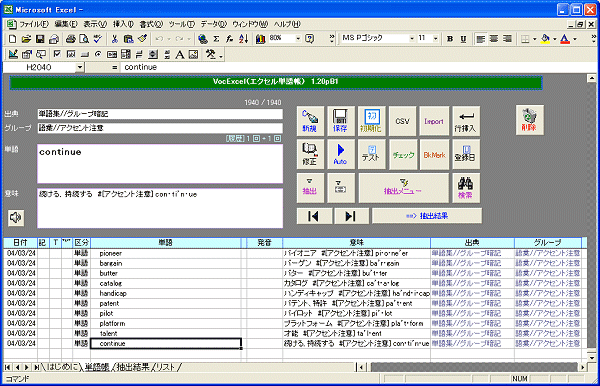Click the Cut scissors toolbar icon
600x386 pixels.
pyautogui.click(x=114, y=39)
